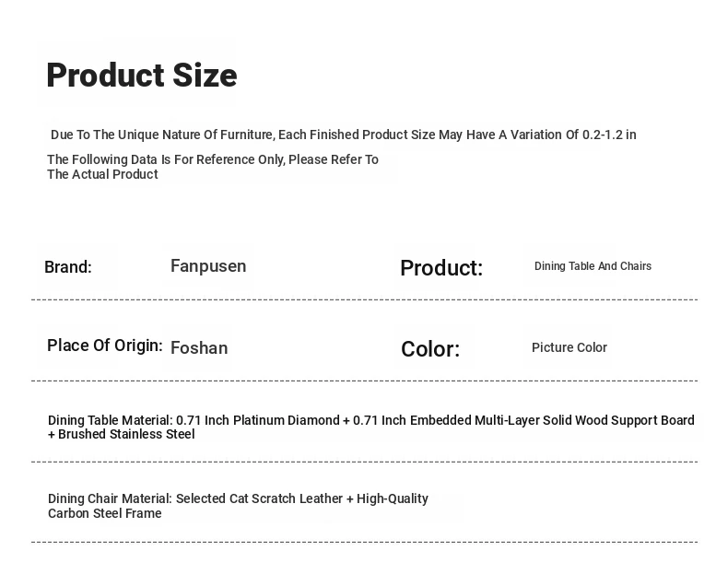Click the dashed divider below Dining Table Material

tap(364, 462)
